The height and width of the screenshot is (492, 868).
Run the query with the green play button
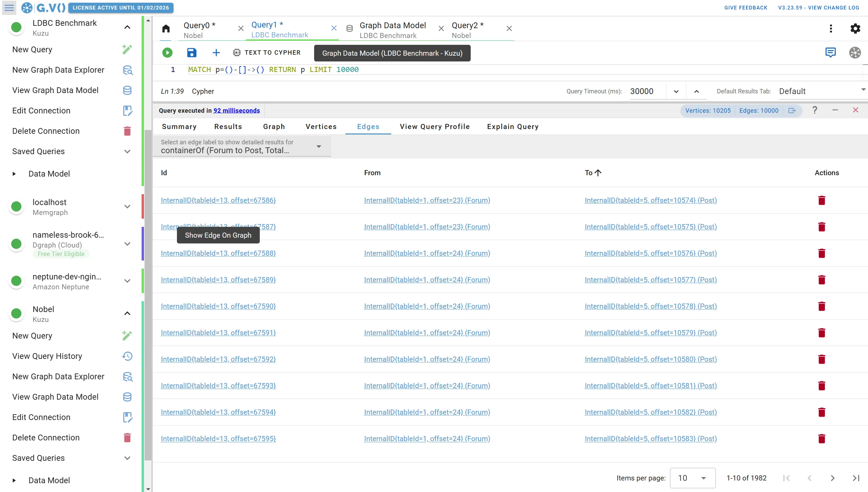point(167,53)
